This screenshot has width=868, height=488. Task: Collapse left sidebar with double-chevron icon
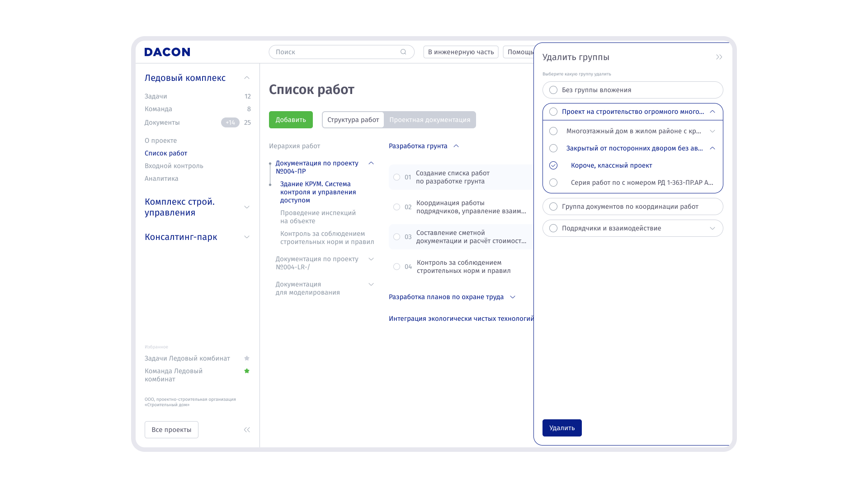point(247,430)
